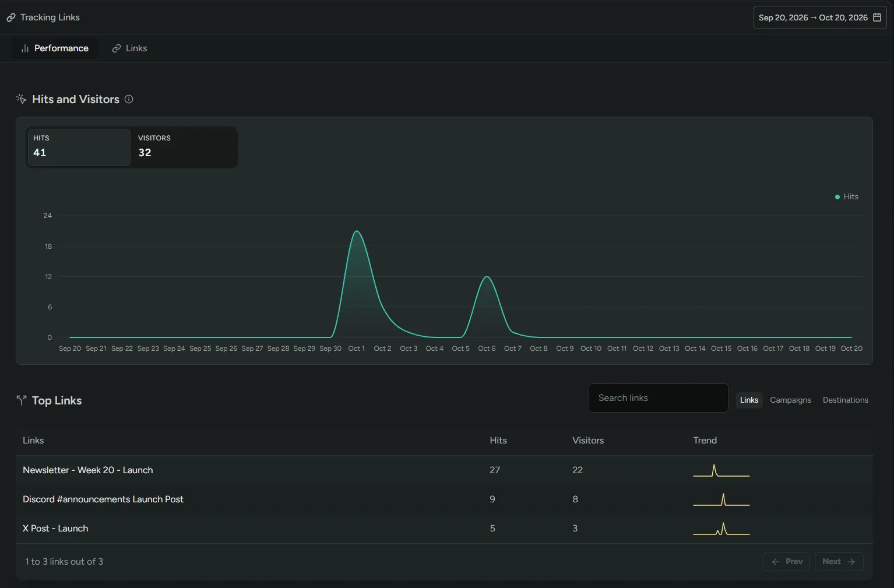This screenshot has width=894, height=588.
Task: Click the Discord row trend sparkline
Action: pyautogui.click(x=721, y=499)
